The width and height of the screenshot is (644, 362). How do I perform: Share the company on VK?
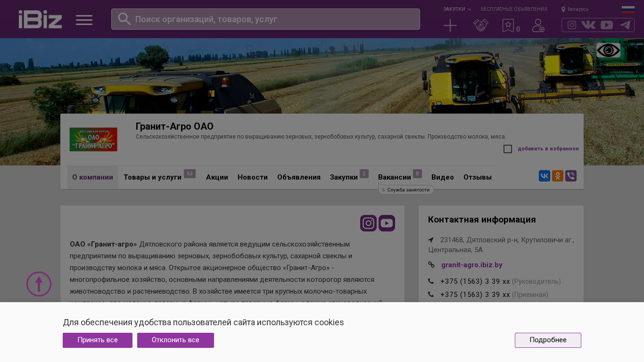545,176
